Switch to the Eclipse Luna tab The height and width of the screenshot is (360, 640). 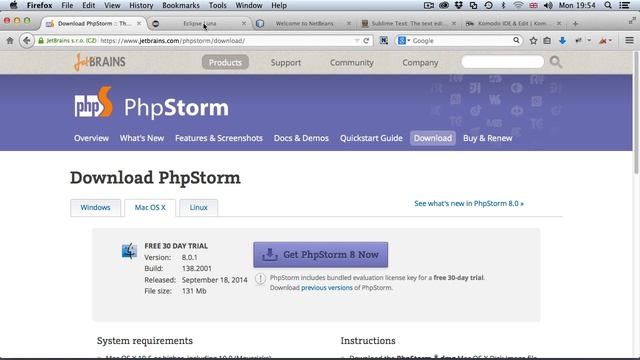(x=200, y=23)
